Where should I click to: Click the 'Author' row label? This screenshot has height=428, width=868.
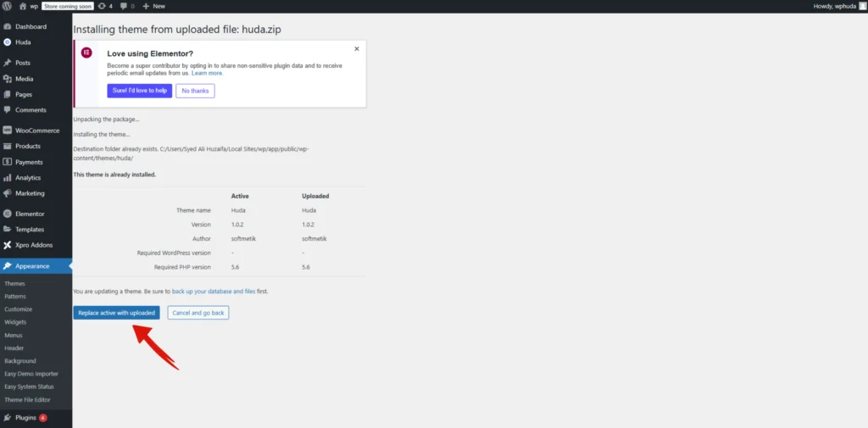pyautogui.click(x=202, y=239)
